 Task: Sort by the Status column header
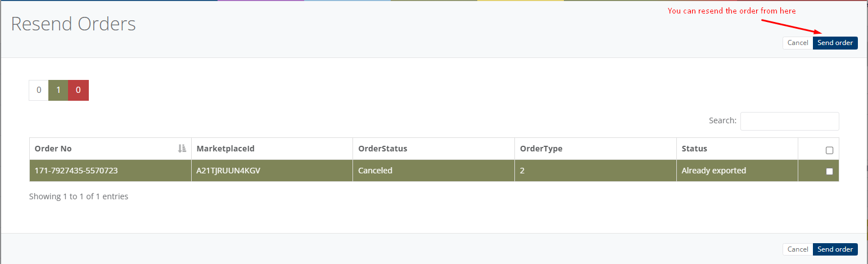pyautogui.click(x=694, y=149)
